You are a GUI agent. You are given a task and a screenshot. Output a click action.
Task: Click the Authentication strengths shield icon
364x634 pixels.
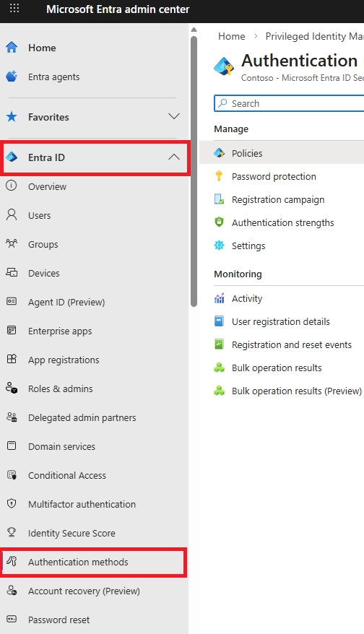pos(219,222)
